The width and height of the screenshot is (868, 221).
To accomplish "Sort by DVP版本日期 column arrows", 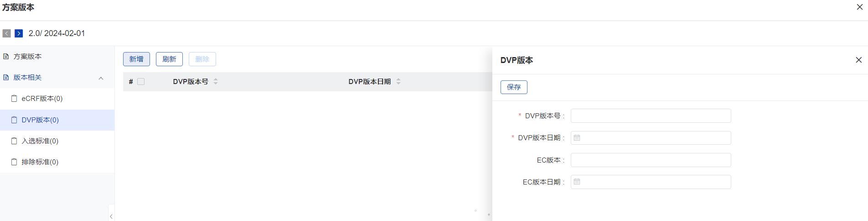I will [398, 81].
